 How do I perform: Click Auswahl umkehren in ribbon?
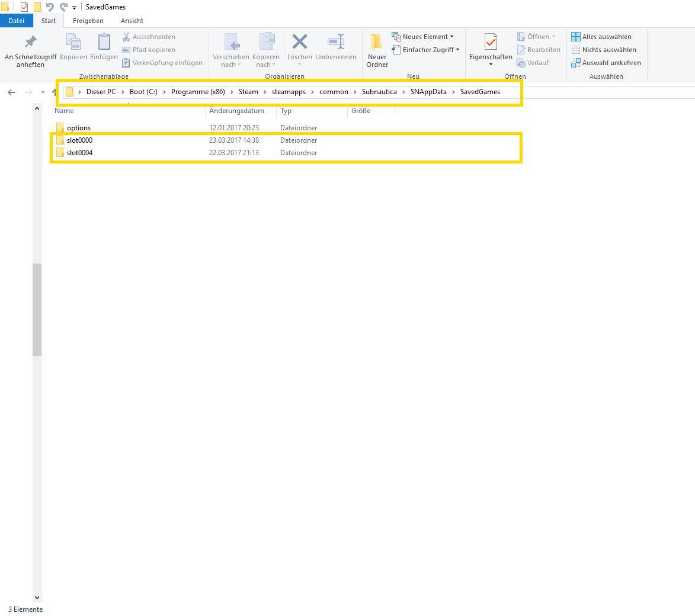tap(606, 63)
